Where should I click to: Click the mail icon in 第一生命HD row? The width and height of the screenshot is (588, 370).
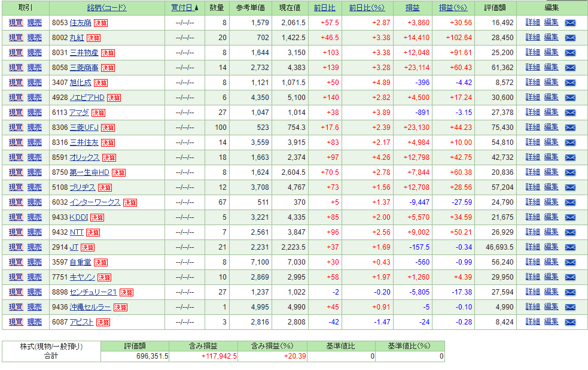tap(570, 172)
